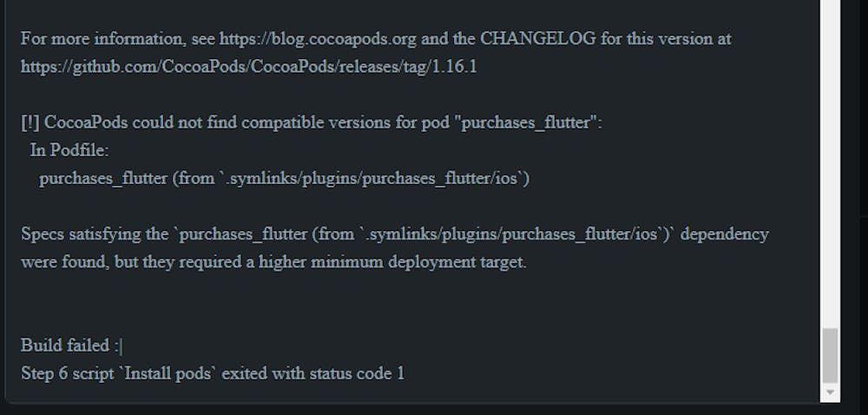Click the 'Step 6 script' exit status line
This screenshot has width=868, height=415.
coord(213,373)
